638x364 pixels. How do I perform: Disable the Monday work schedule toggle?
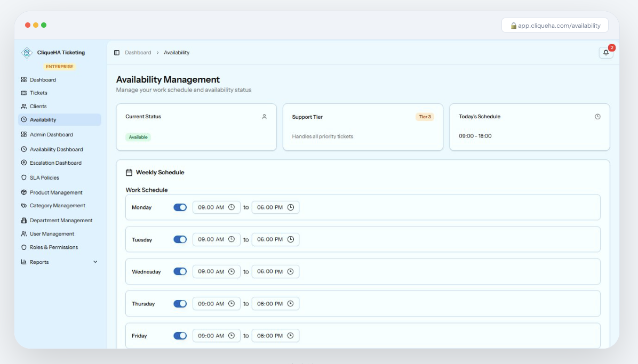click(180, 207)
